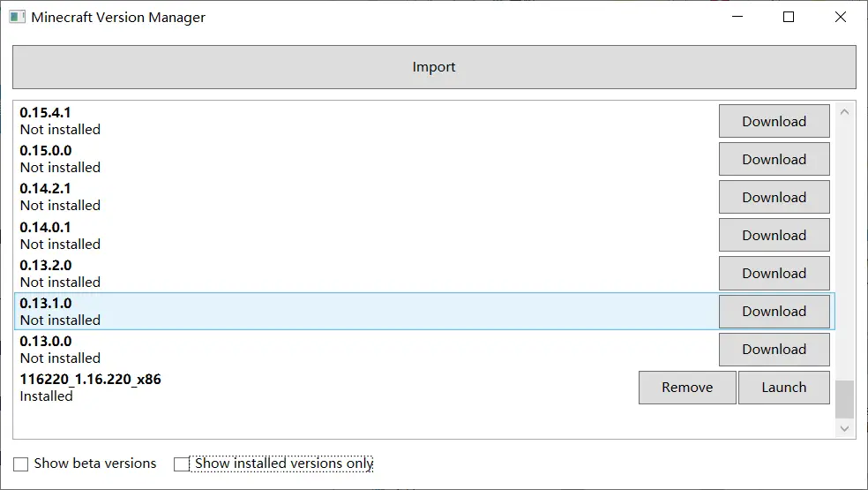Download version 0.14.0.1
The width and height of the screenshot is (868, 490).
click(x=774, y=236)
